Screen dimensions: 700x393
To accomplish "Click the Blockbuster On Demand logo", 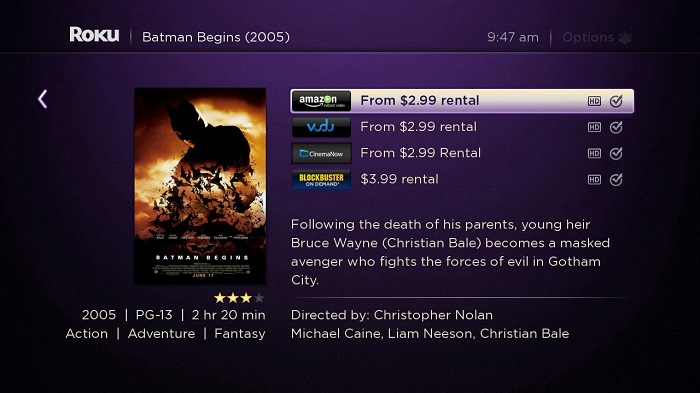I will (x=321, y=180).
